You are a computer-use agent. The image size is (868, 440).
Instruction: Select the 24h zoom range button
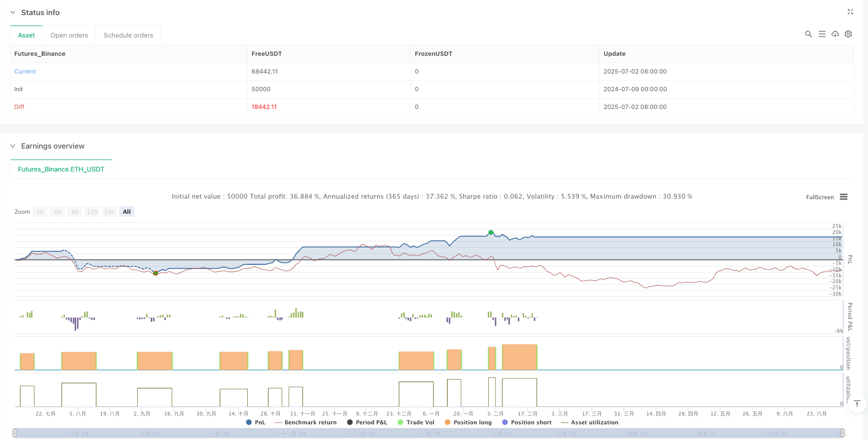[109, 212]
